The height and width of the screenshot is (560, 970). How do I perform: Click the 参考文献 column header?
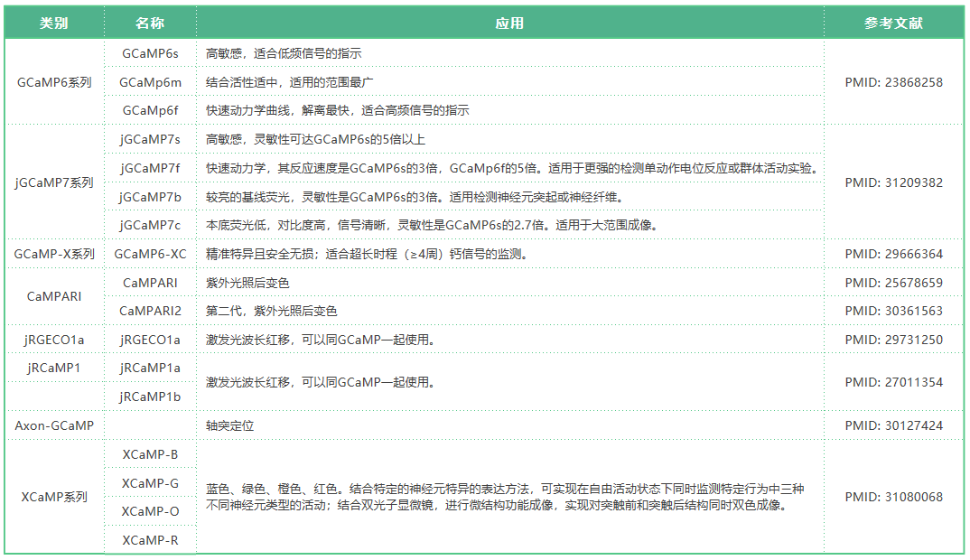point(893,23)
